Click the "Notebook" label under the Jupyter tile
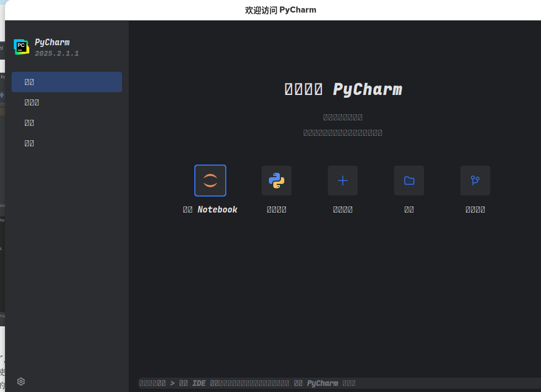Screen dimensions: 541x392 [217, 209]
